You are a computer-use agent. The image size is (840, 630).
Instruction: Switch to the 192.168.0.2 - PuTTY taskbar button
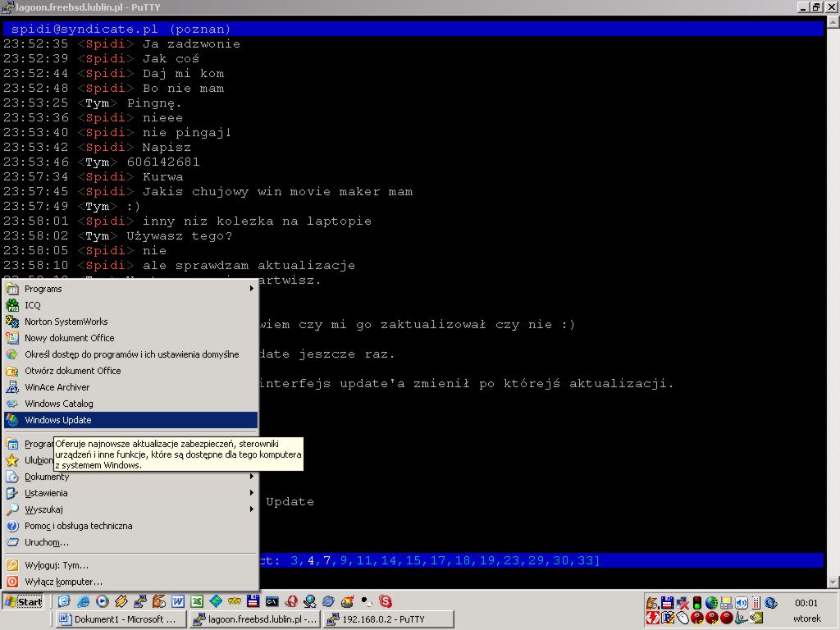point(388,619)
